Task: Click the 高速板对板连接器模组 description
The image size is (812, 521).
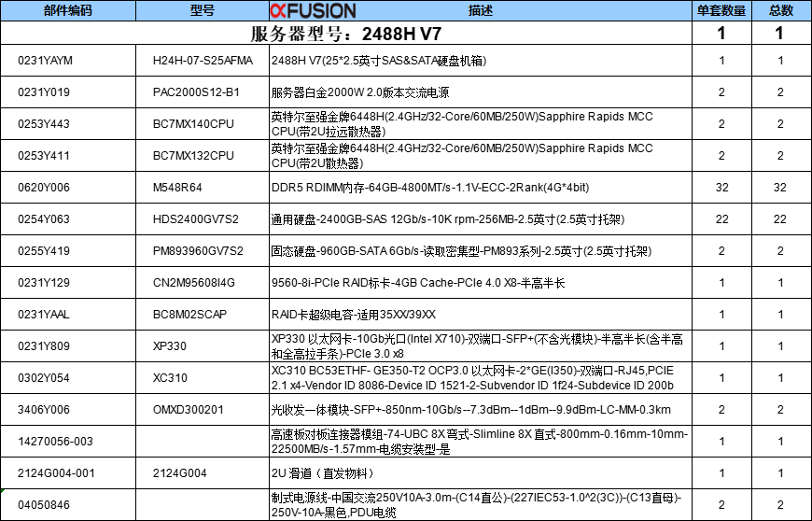Action: (480, 442)
